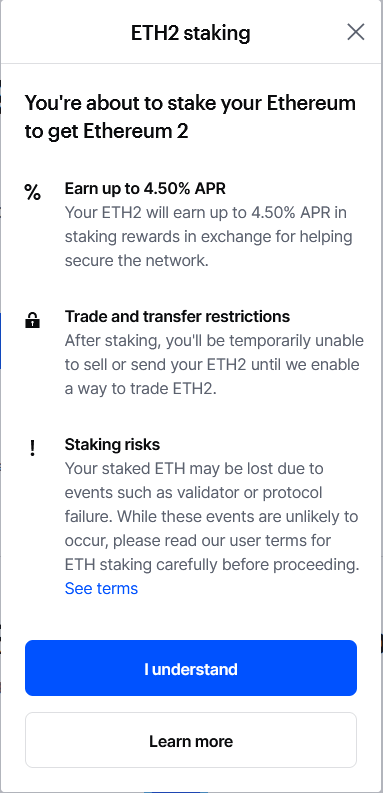This screenshot has height=793, width=383.
Task: Click the exclamation mark risk icon
Action: pos(32,448)
